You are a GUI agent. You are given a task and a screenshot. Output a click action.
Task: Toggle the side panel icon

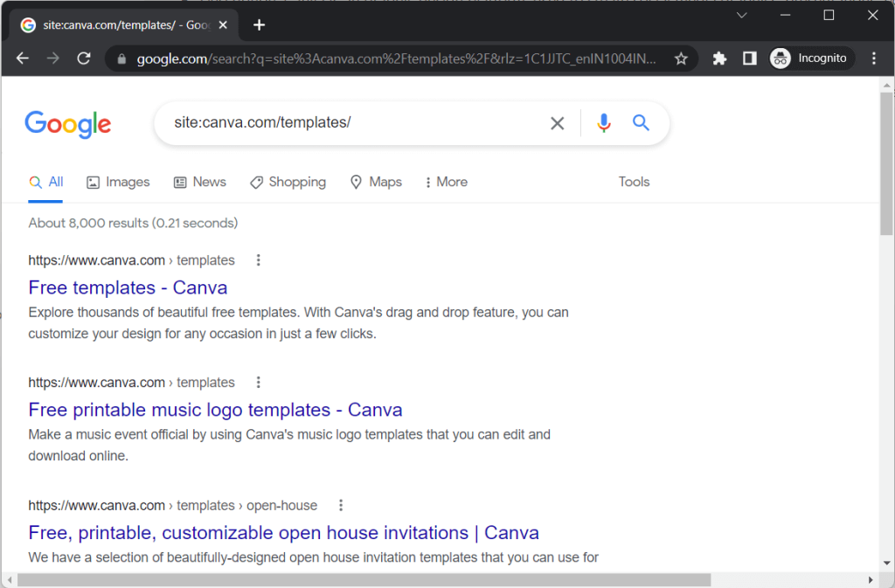(x=749, y=59)
